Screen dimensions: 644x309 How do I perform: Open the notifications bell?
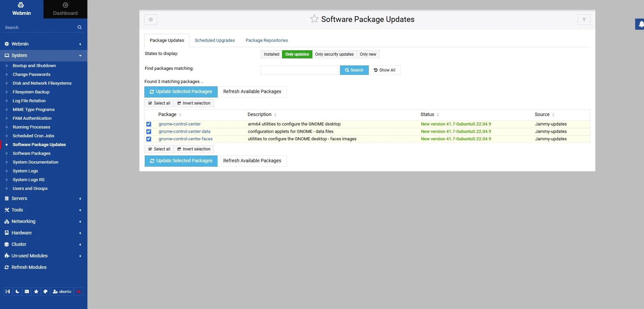tap(641, 24)
